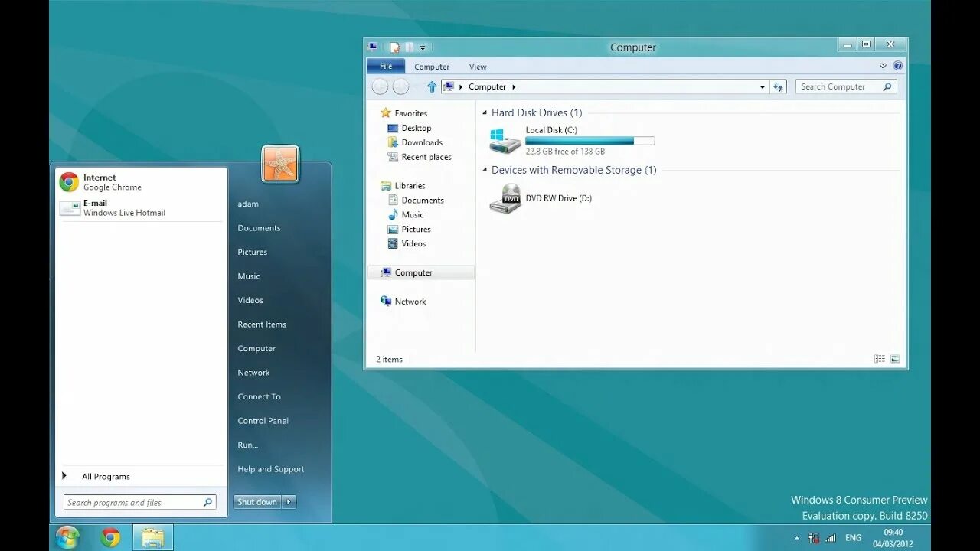Screen dimensions: 980x551
Task: Select Libraries in navigation pane
Action: click(403, 186)
